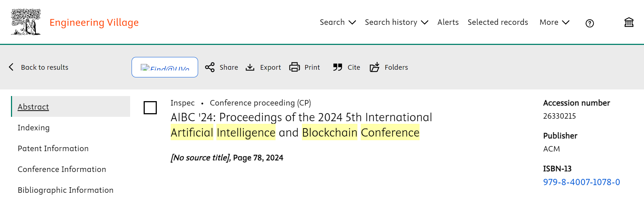644x203 pixels.
Task: Click the institution building icon
Action: coord(629,22)
